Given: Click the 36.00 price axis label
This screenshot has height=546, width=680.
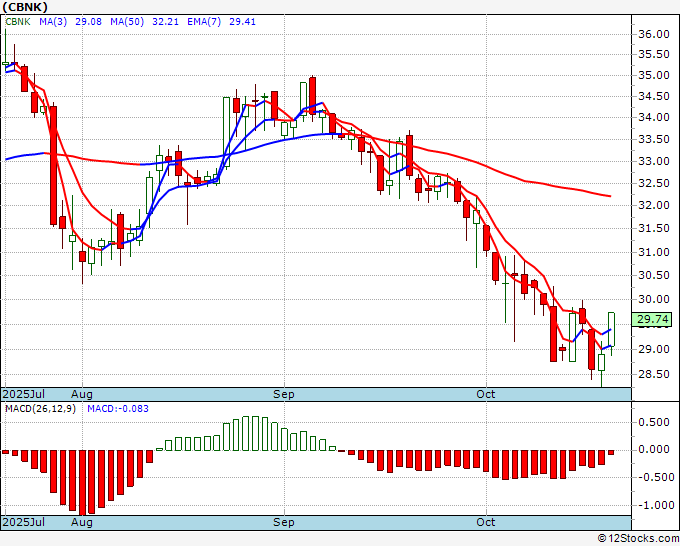Looking at the screenshot, I should click(x=654, y=34).
